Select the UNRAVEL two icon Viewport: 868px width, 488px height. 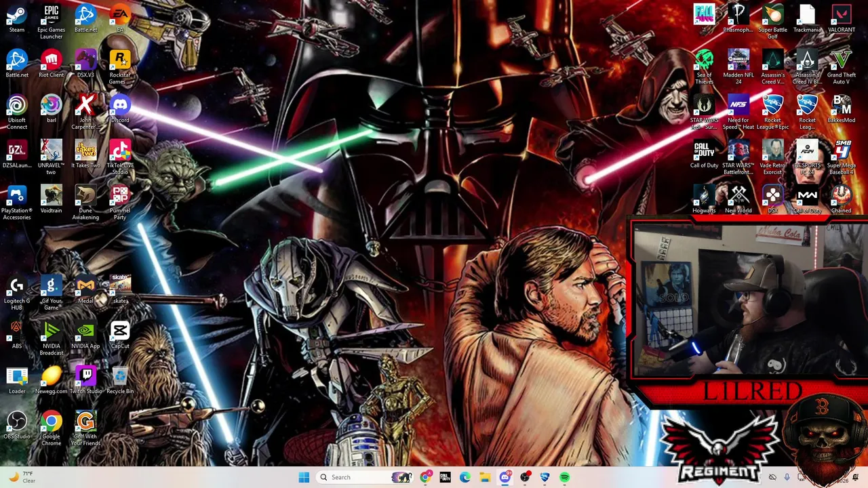pos(51,158)
